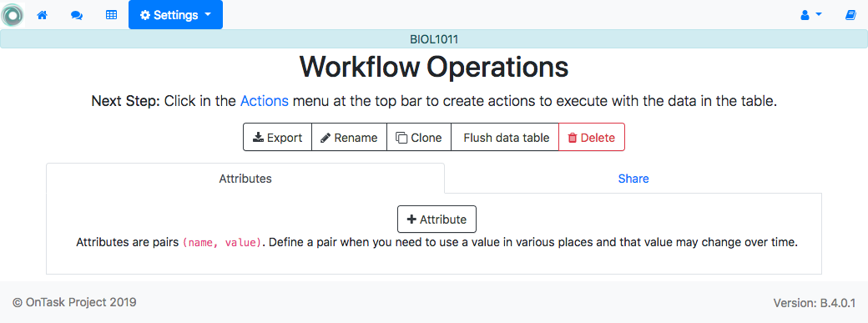
Task: Click the BIOL1011 workflow name bar
Action: (x=434, y=39)
